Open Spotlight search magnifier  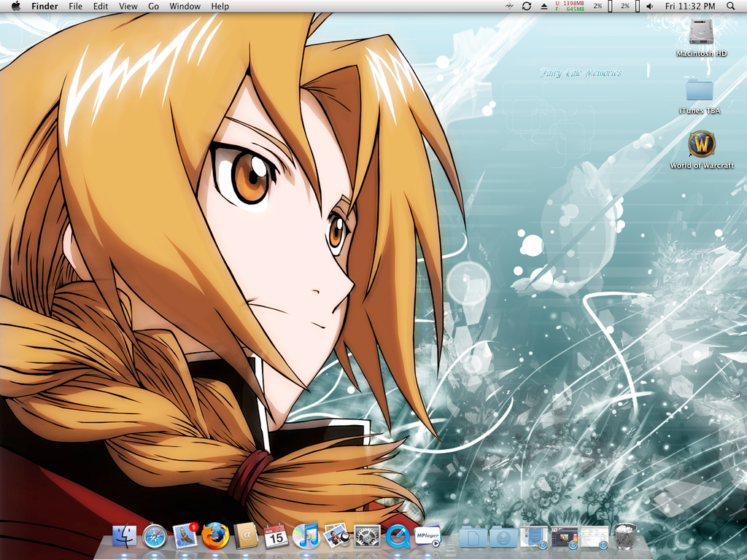coord(731,6)
